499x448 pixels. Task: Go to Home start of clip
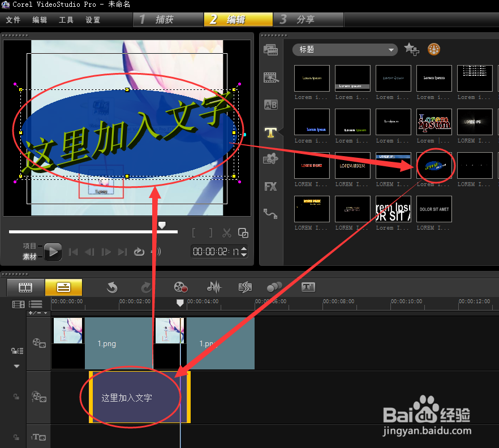coord(74,252)
